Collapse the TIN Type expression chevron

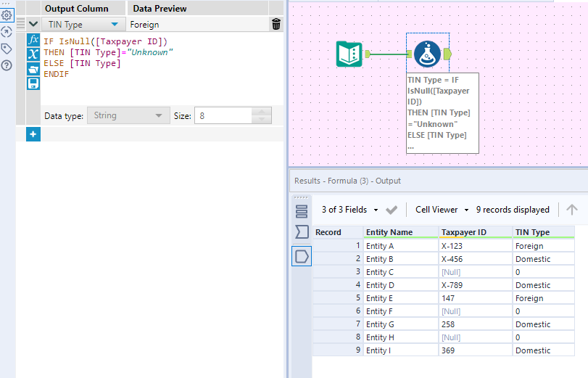33,25
